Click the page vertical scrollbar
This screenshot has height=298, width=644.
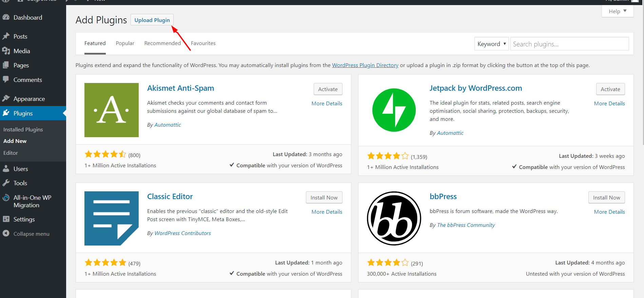click(x=643, y=74)
